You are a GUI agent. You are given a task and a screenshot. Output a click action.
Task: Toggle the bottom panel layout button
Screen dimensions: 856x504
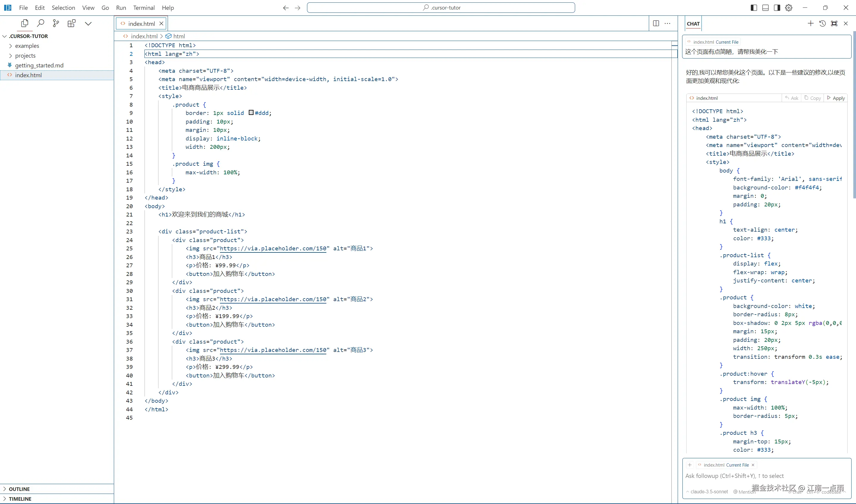765,7
